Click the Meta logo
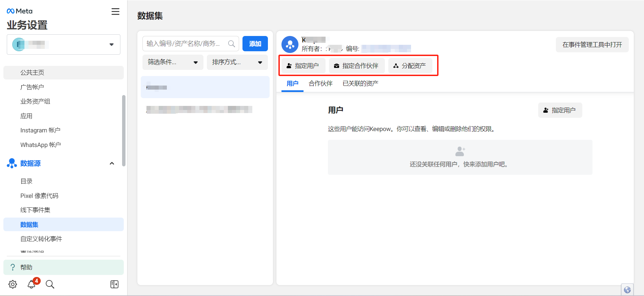 click(x=20, y=11)
